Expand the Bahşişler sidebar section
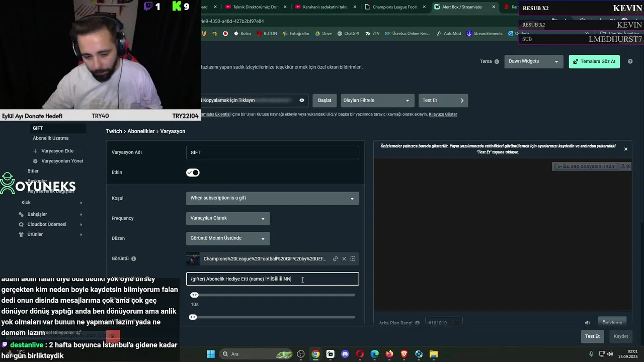 point(51,214)
